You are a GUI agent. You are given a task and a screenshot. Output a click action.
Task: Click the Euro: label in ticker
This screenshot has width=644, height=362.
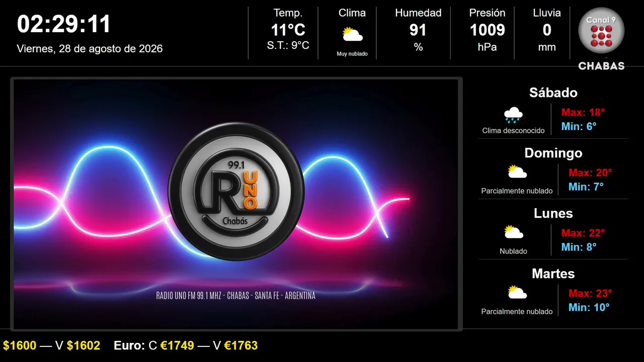129,345
